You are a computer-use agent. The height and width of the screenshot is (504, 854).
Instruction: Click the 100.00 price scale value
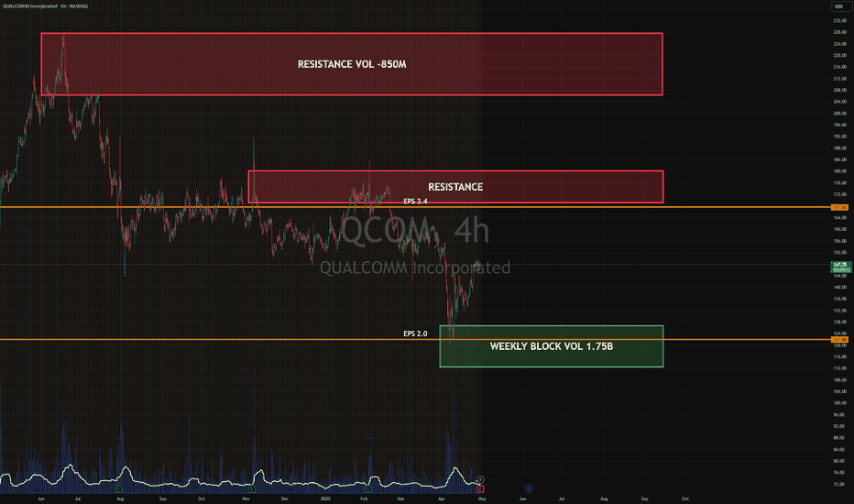pos(839,403)
